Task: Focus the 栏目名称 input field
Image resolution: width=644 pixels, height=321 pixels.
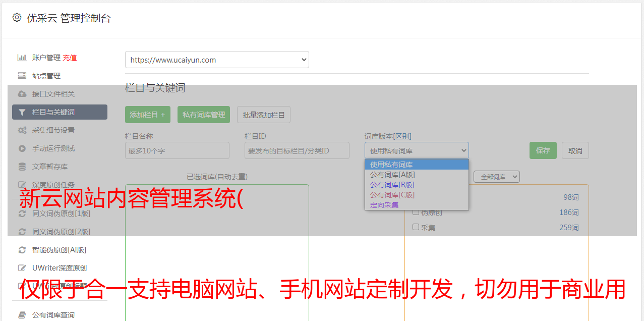Action: [x=177, y=150]
